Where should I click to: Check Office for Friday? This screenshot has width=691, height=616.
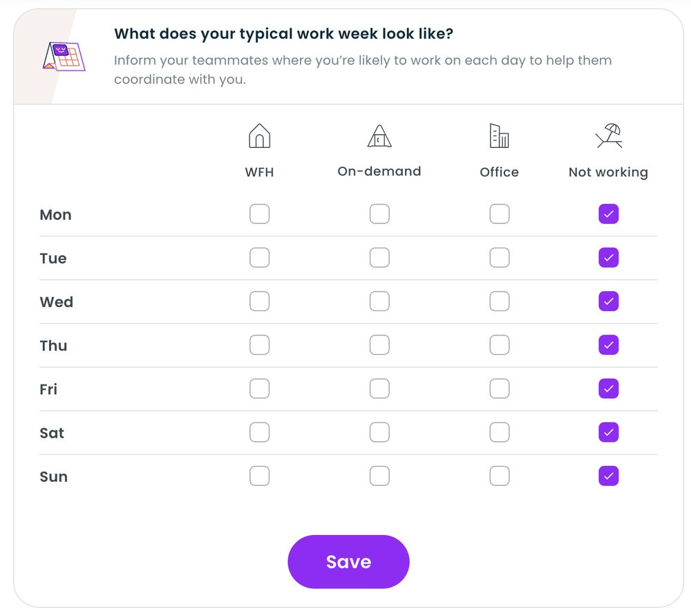[499, 388]
